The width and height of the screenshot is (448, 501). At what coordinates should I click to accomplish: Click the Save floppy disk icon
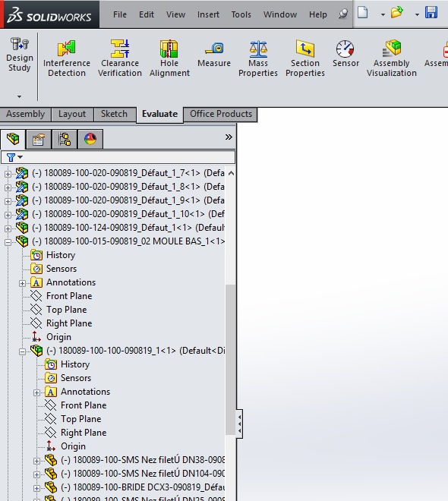pyautogui.click(x=431, y=13)
